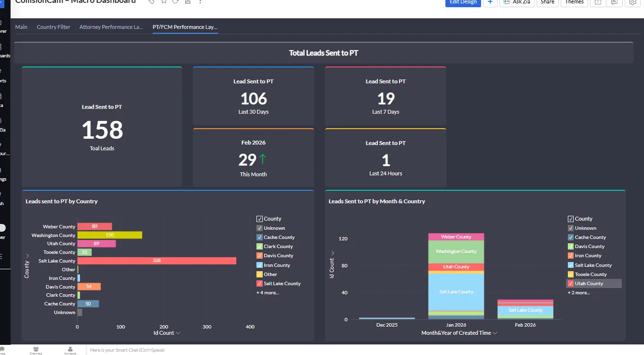The image size is (644, 355).
Task: Click the 106 Last 30 Days value
Action: 254,99
